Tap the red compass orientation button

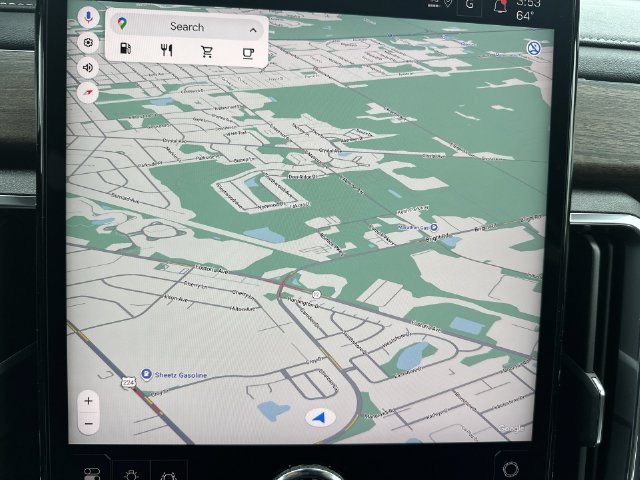click(88, 92)
